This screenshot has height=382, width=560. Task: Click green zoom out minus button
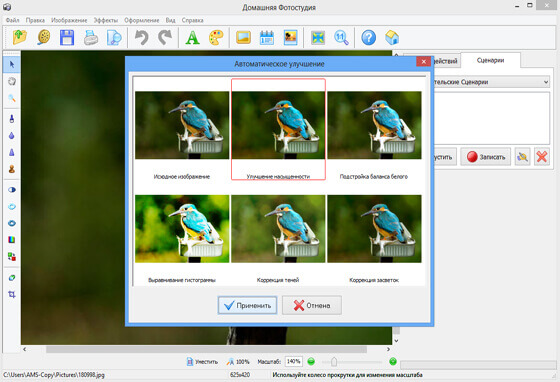tap(311, 362)
